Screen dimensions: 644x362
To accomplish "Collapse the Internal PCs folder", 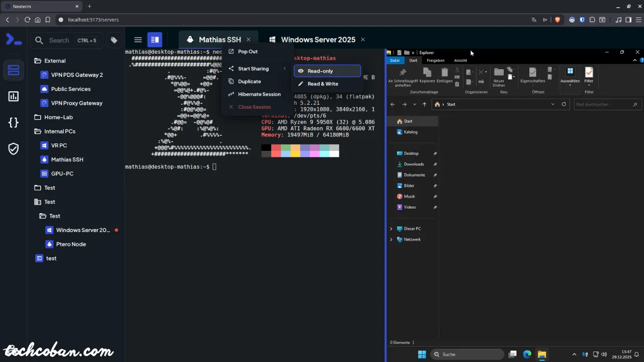I will pos(54,131).
